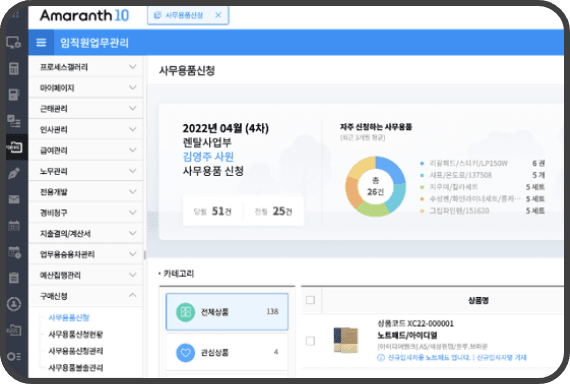Click the 상품명 column header

[478, 300]
